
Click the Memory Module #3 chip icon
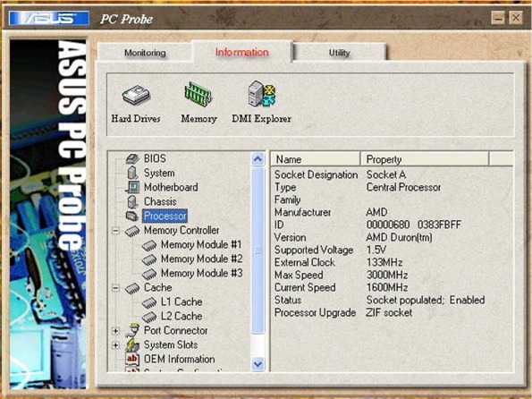click(x=149, y=274)
